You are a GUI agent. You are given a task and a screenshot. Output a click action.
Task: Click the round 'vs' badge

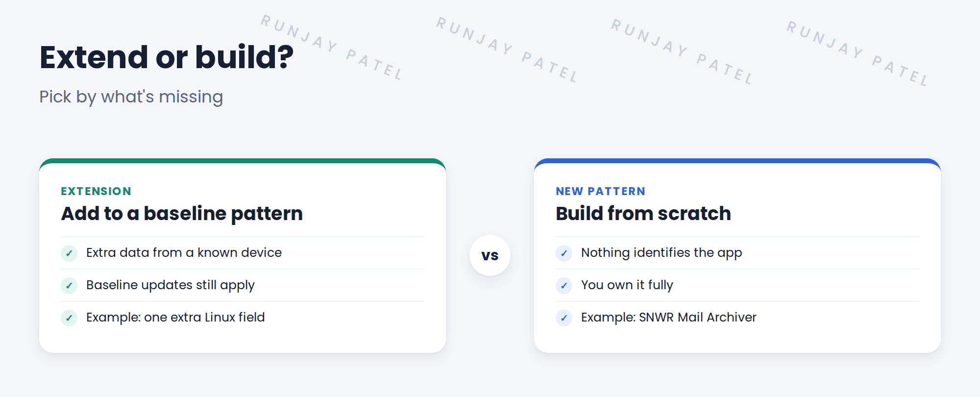(490, 255)
